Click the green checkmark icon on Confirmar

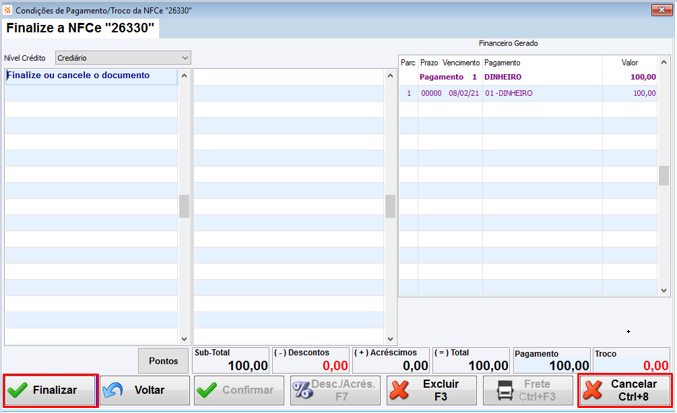point(207,390)
